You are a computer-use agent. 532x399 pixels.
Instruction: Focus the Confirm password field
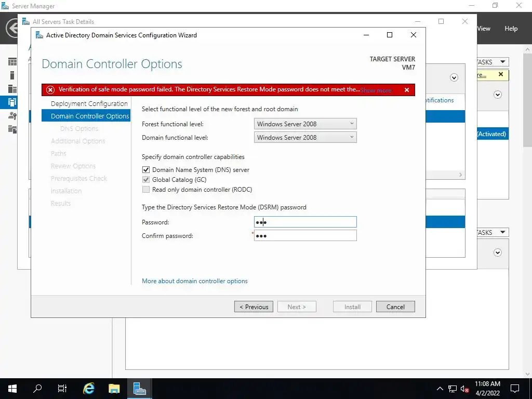pos(305,235)
